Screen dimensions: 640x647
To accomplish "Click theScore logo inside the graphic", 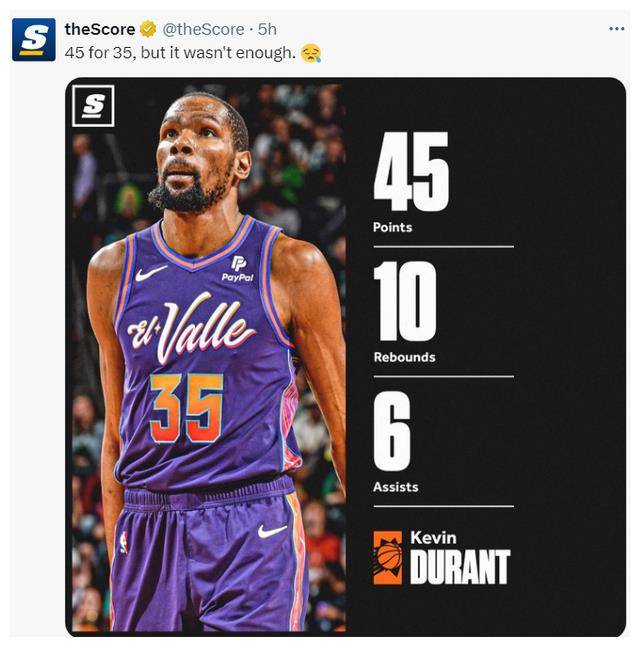I will click(93, 106).
